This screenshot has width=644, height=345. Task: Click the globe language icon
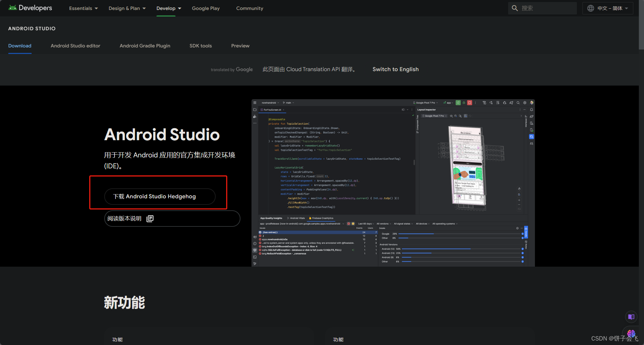tap(591, 8)
